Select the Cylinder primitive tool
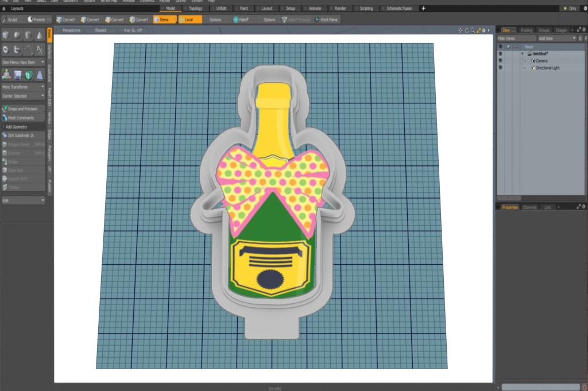 [28, 35]
